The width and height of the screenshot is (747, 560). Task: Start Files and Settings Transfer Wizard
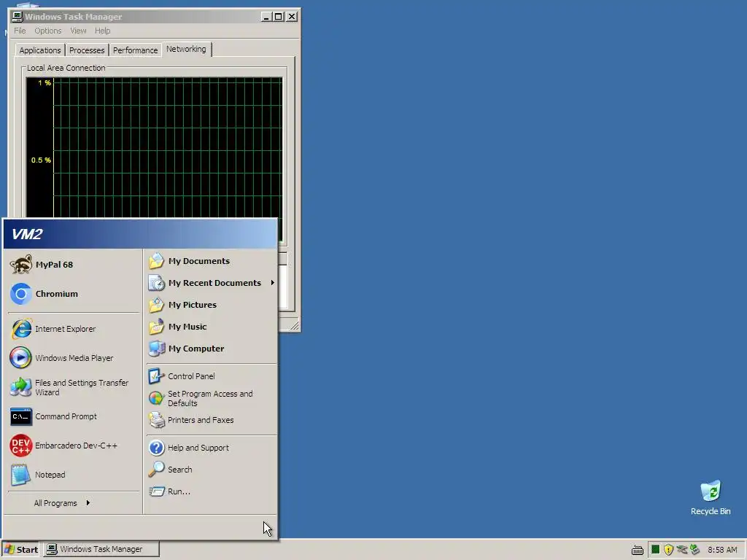74,387
